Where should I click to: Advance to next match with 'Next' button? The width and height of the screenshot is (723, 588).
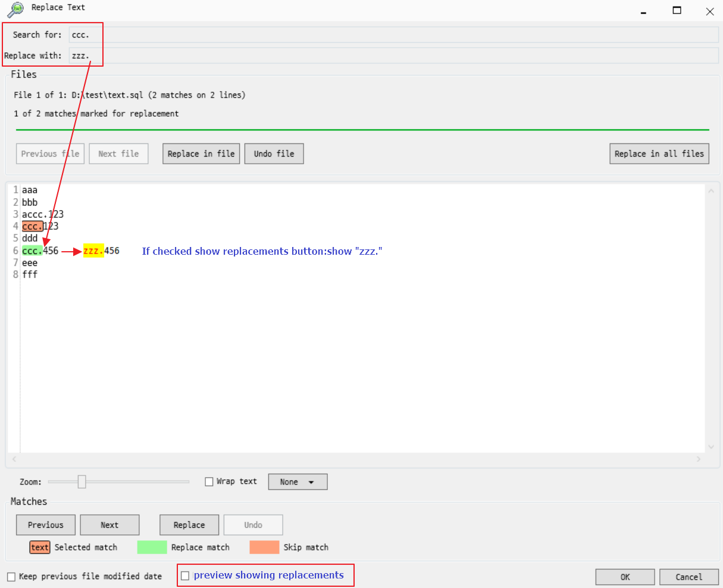point(109,524)
